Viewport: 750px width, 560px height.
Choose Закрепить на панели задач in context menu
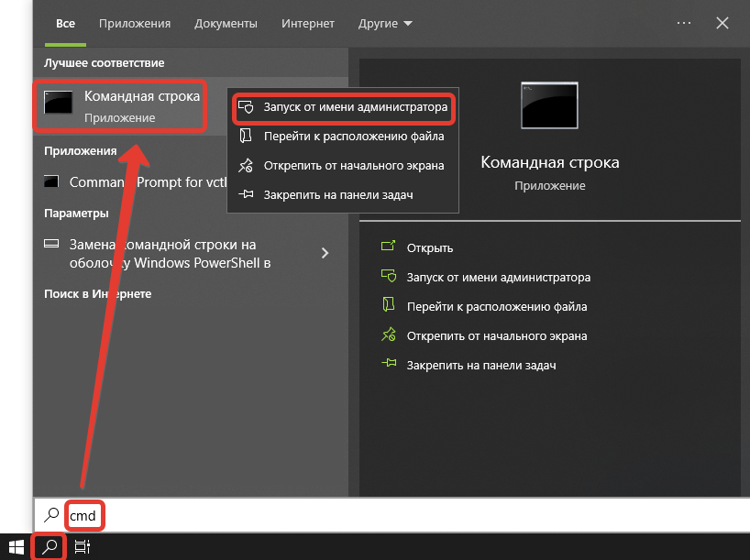pos(343,194)
